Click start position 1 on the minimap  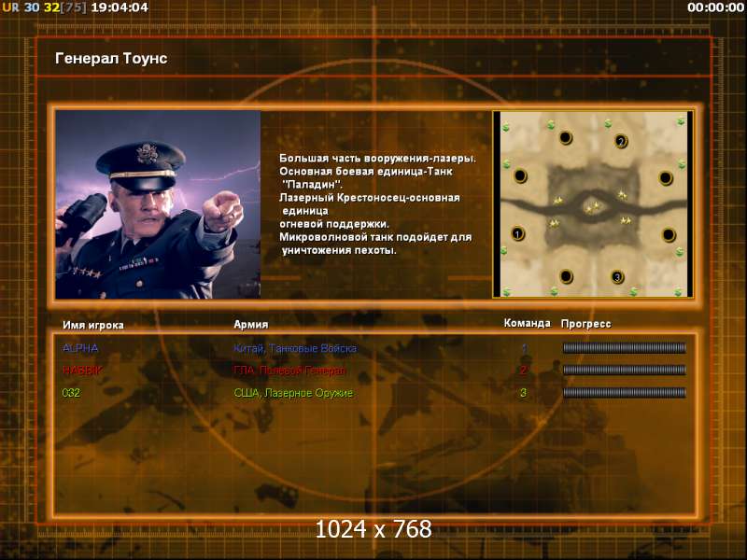518,234
